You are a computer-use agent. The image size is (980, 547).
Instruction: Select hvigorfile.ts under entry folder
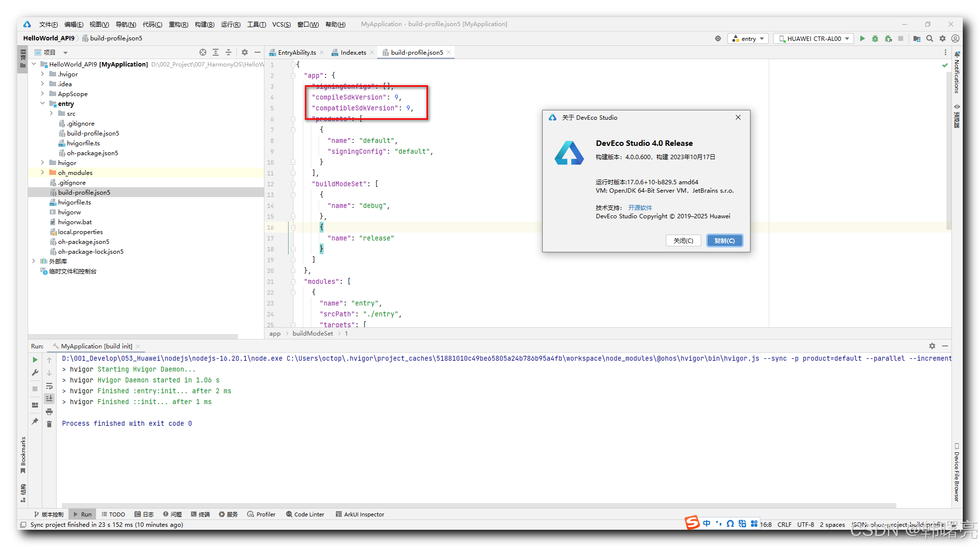[83, 143]
